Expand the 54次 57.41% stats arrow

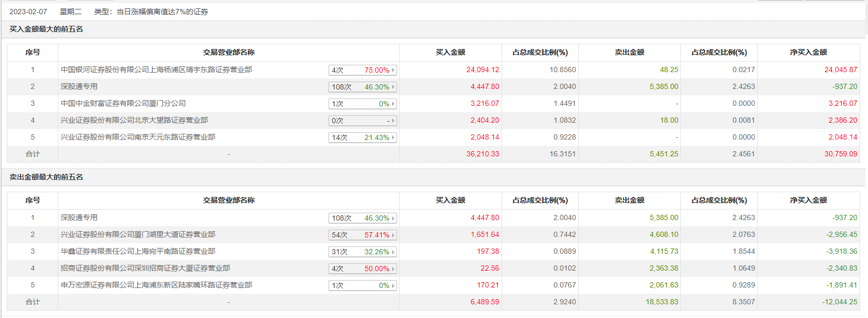pos(393,235)
